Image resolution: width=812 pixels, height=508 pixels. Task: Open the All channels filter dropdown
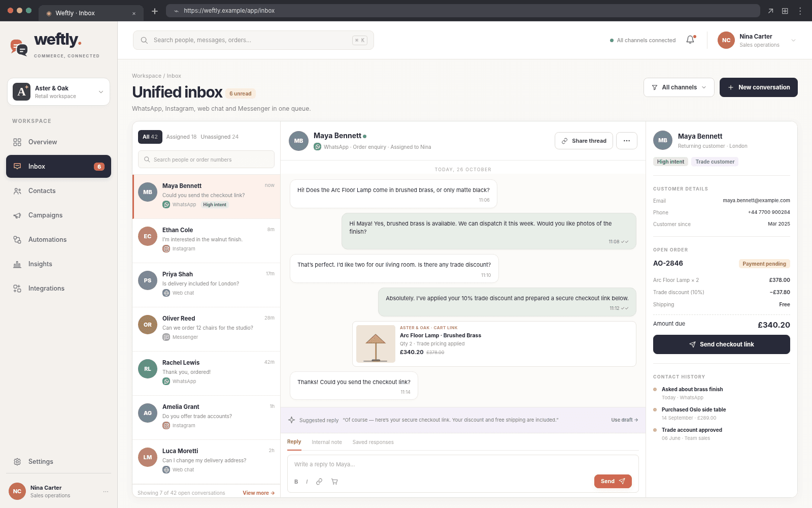[679, 87]
